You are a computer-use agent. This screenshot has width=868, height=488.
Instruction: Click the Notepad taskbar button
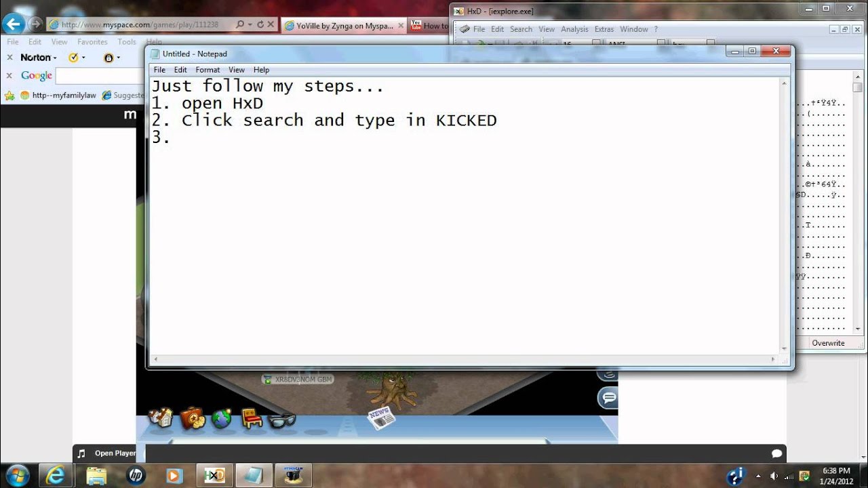254,476
